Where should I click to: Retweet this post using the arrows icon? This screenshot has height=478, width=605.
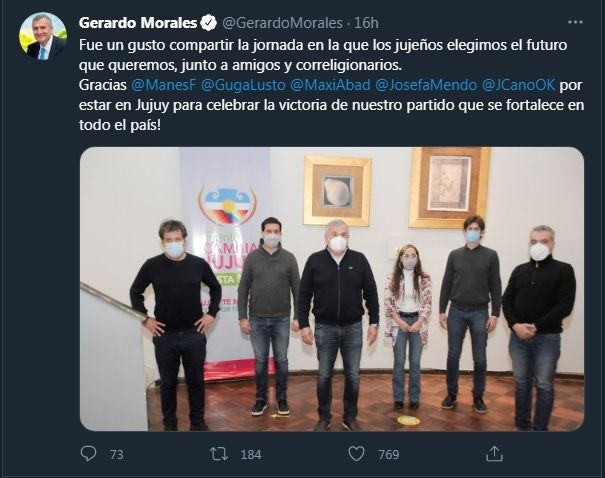[219, 454]
